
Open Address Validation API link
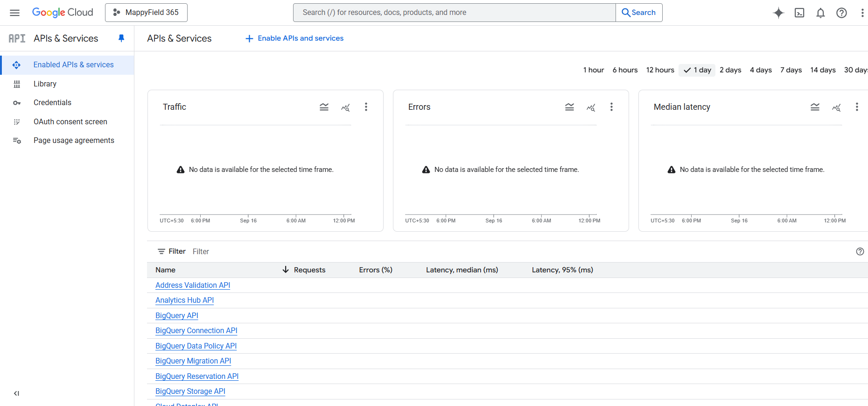(x=193, y=285)
